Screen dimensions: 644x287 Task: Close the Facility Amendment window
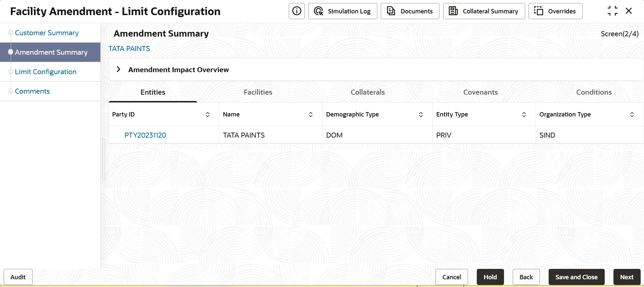pyautogui.click(x=629, y=11)
